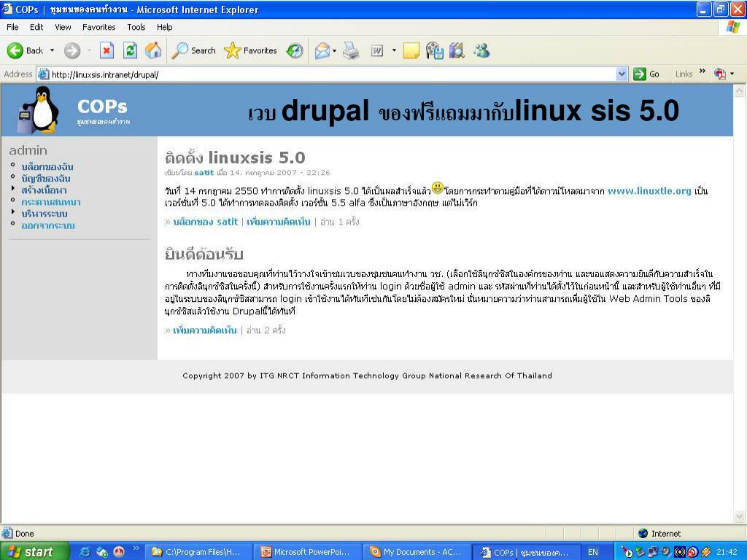Open the History clock icon
Viewport: 747px width, 560px height.
point(295,50)
